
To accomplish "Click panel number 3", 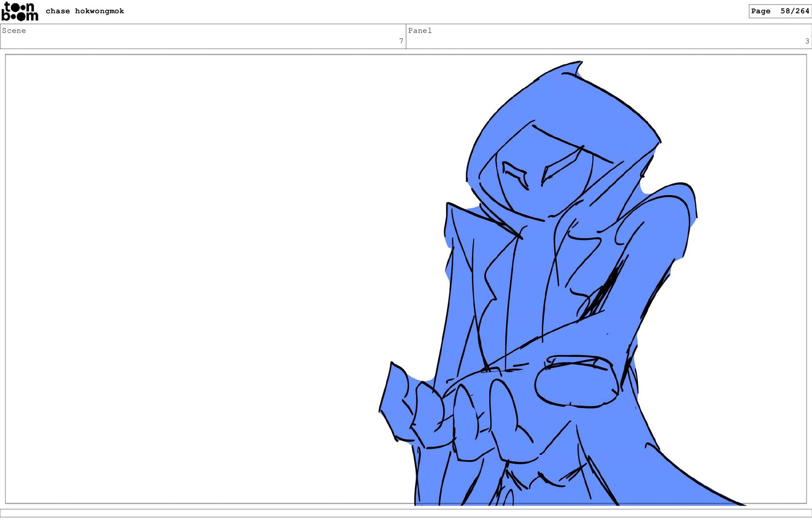I will [x=807, y=41].
